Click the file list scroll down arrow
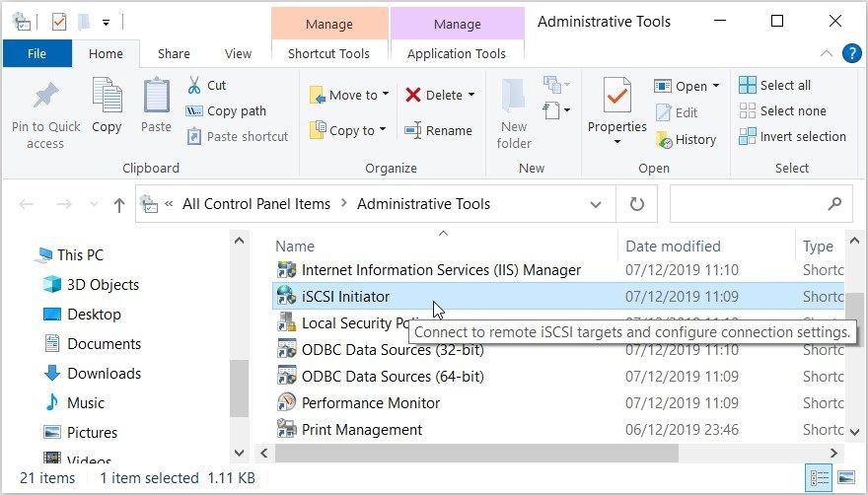 [x=854, y=432]
